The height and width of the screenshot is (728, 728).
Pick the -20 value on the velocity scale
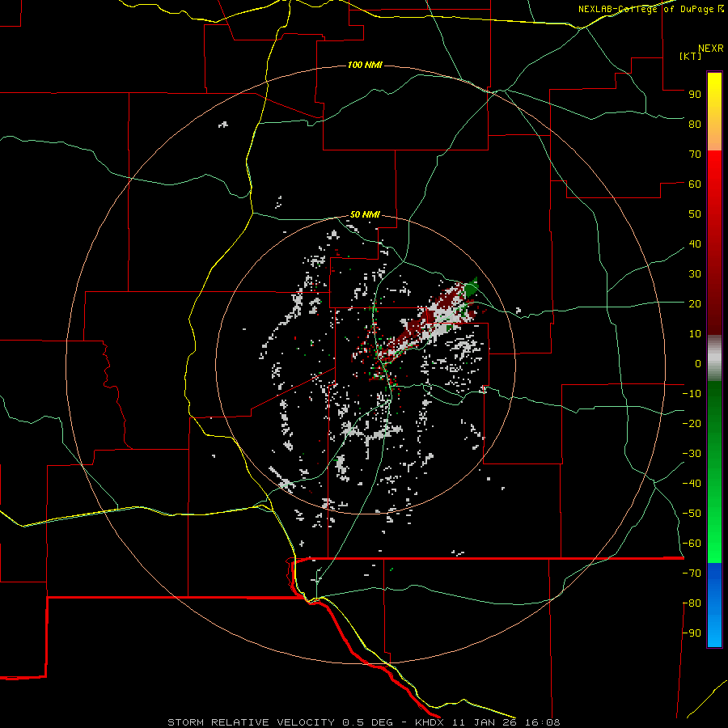click(x=692, y=424)
